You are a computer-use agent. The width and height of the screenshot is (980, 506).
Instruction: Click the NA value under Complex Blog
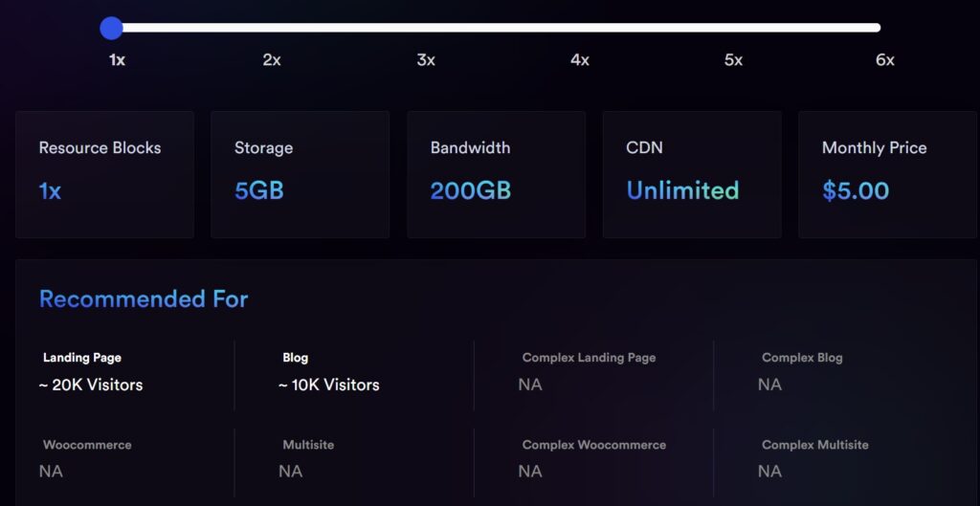769,385
